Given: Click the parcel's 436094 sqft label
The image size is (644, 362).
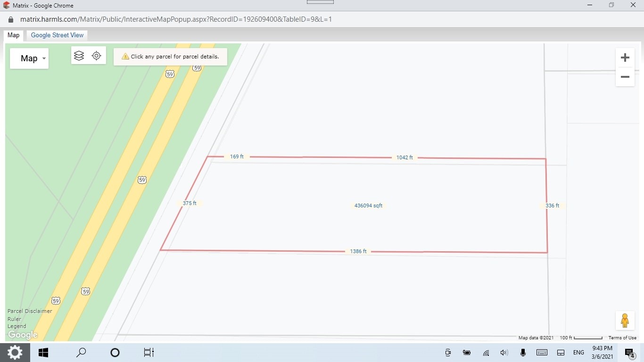Looking at the screenshot, I should coord(368,206).
